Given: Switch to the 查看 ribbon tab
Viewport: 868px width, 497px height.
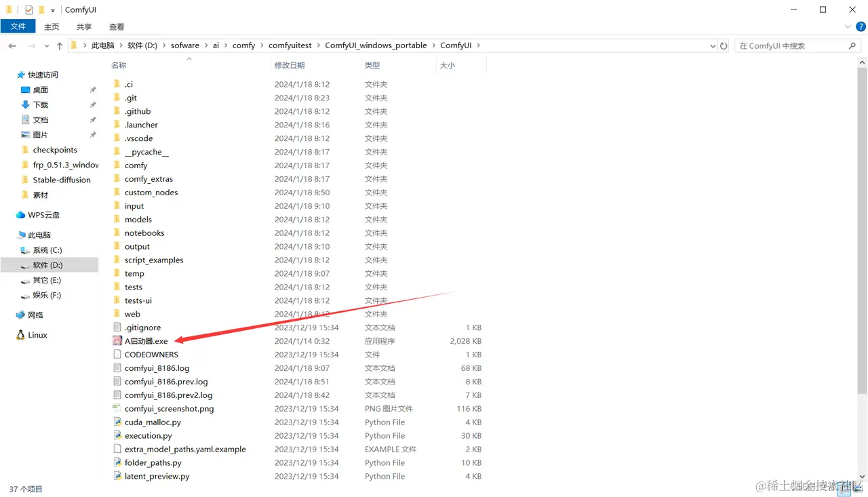Looking at the screenshot, I should [x=117, y=26].
